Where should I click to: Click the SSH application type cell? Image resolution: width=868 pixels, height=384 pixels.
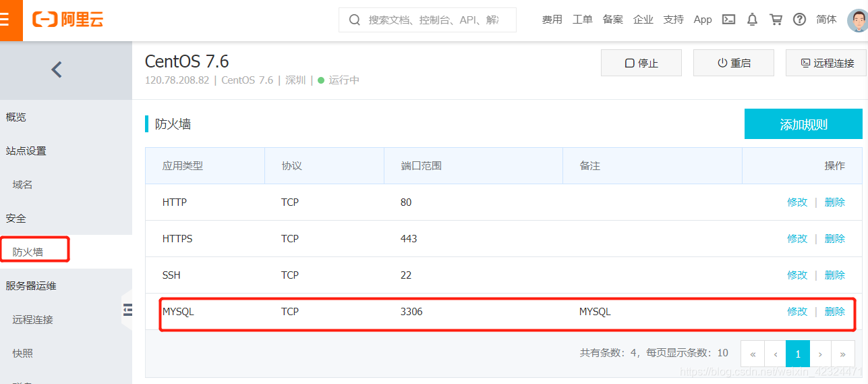[171, 275]
